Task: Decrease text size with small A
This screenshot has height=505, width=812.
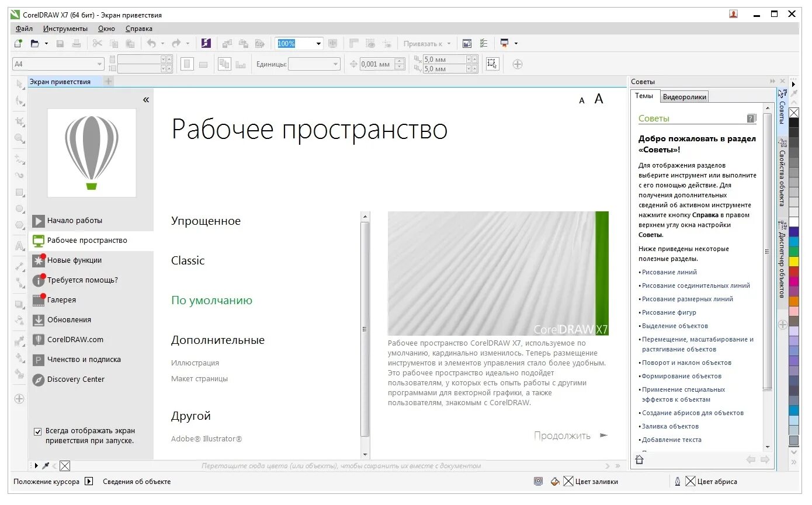Action: pyautogui.click(x=582, y=100)
